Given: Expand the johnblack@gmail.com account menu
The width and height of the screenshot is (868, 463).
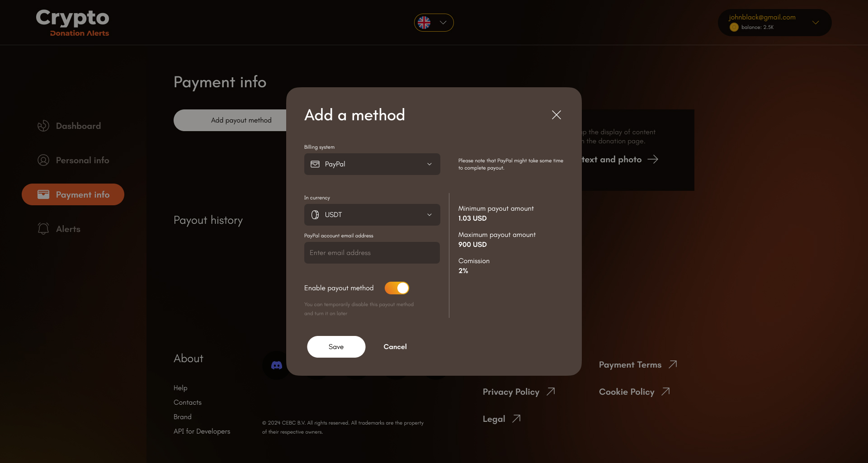Looking at the screenshot, I should coord(816,23).
